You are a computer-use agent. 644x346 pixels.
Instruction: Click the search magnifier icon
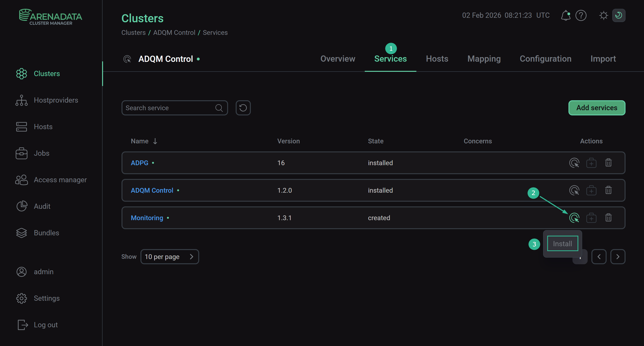point(219,108)
